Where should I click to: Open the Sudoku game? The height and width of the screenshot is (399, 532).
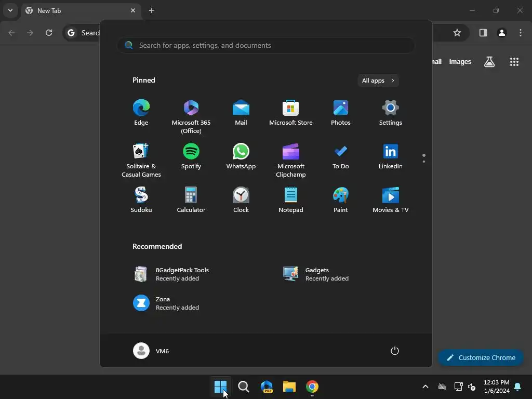(x=141, y=200)
